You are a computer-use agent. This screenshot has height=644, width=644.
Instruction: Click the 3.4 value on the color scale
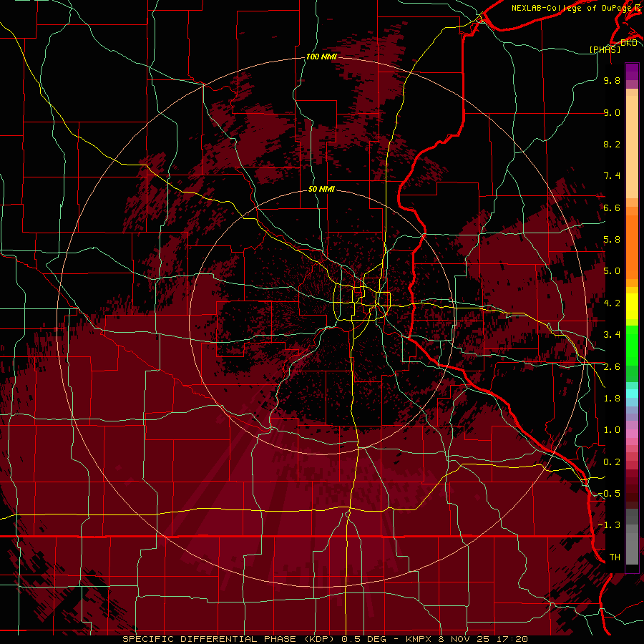(x=612, y=335)
